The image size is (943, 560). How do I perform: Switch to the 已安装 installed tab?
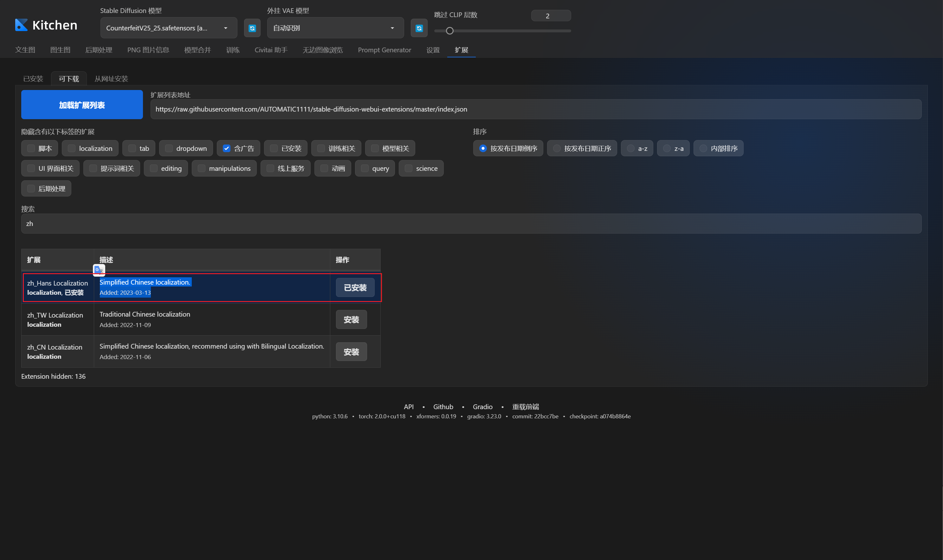tap(33, 79)
